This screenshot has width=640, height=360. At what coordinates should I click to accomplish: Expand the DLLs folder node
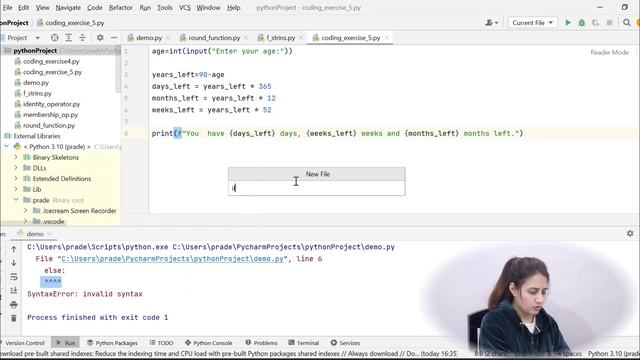click(x=16, y=168)
